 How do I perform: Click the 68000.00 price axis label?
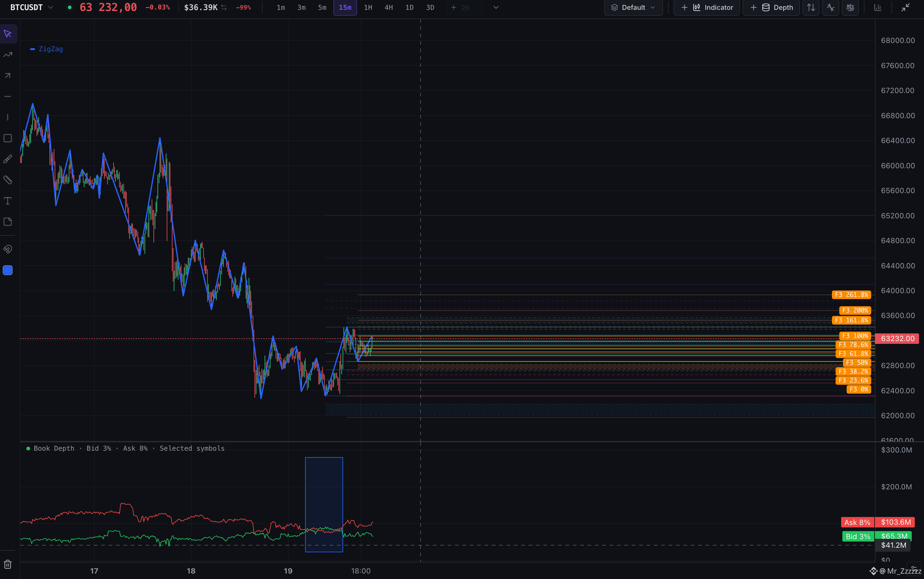coord(898,41)
